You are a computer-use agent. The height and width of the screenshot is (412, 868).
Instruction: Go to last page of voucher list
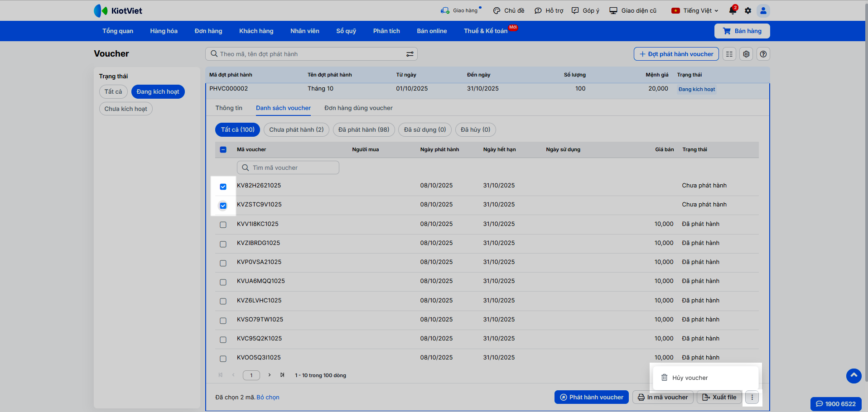click(x=282, y=375)
